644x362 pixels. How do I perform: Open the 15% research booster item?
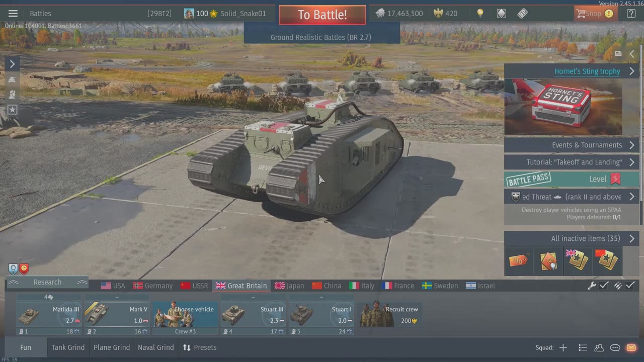point(548,260)
